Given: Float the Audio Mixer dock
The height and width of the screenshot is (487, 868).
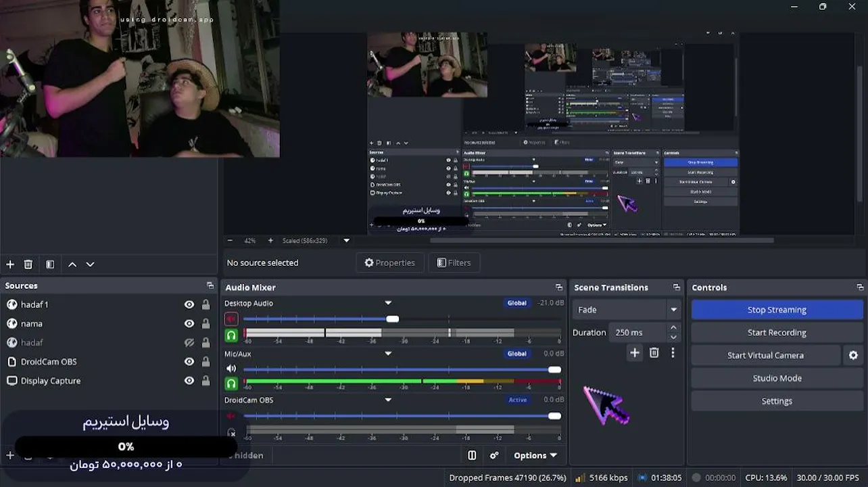Looking at the screenshot, I should tap(558, 287).
